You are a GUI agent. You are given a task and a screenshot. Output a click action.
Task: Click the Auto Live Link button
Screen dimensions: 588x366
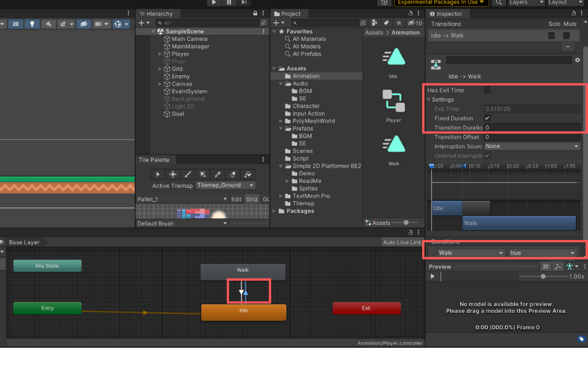pyautogui.click(x=402, y=242)
